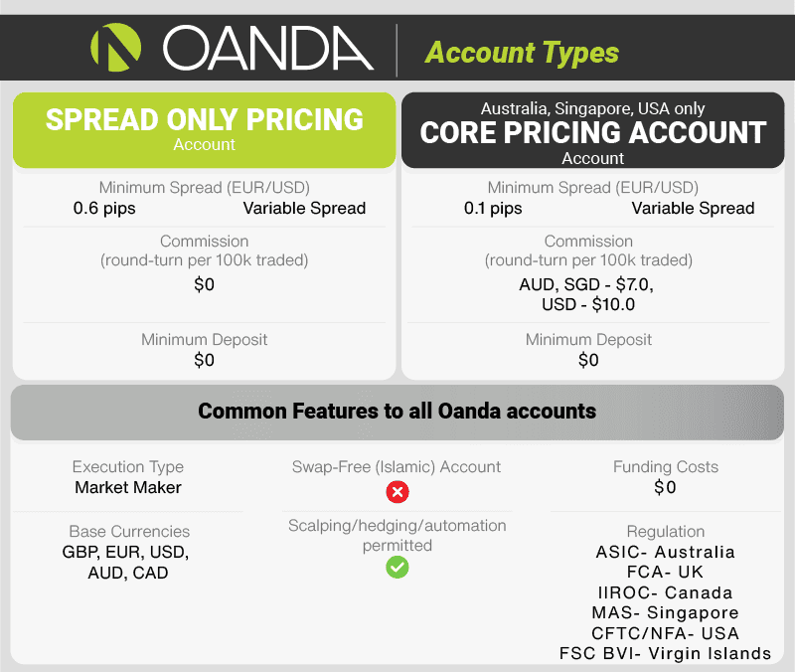795x672 pixels.
Task: Click MAS- Singapore regulation entry
Action: [x=665, y=613]
